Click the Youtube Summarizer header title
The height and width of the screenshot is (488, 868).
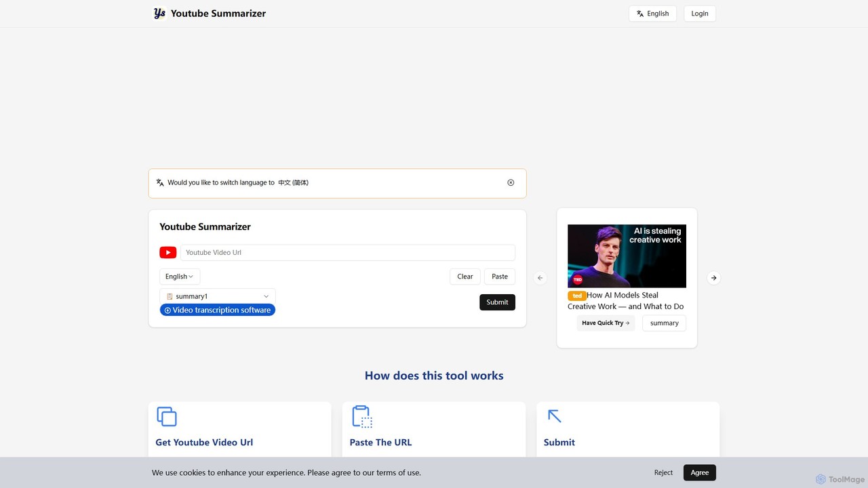pyautogui.click(x=218, y=14)
